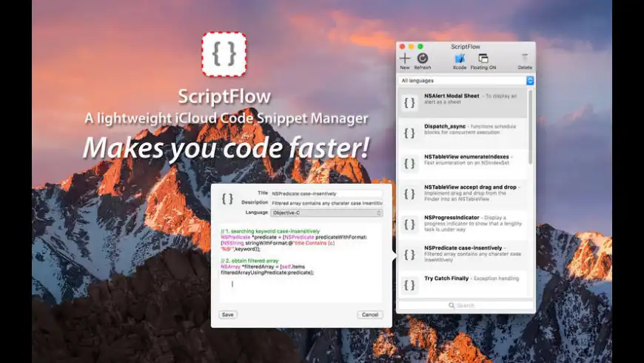Click the Cancel button

[x=370, y=315]
